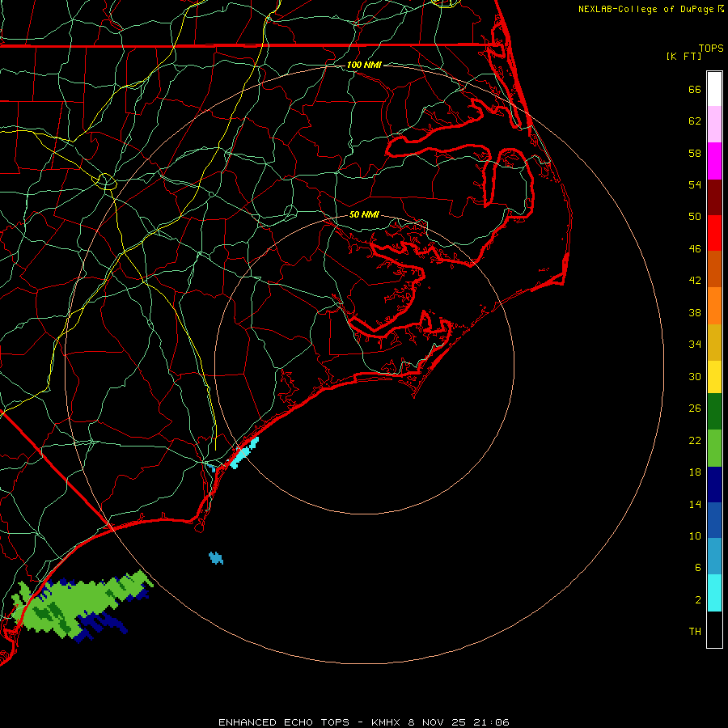Click the black TH threshold legend swatch

point(714,629)
